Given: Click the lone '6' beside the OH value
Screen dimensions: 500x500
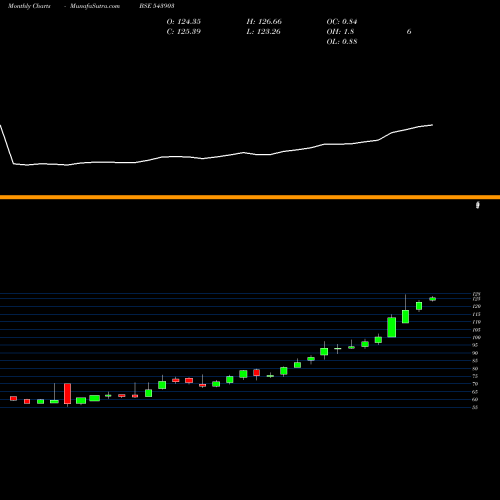Looking at the screenshot, I should [409, 32].
